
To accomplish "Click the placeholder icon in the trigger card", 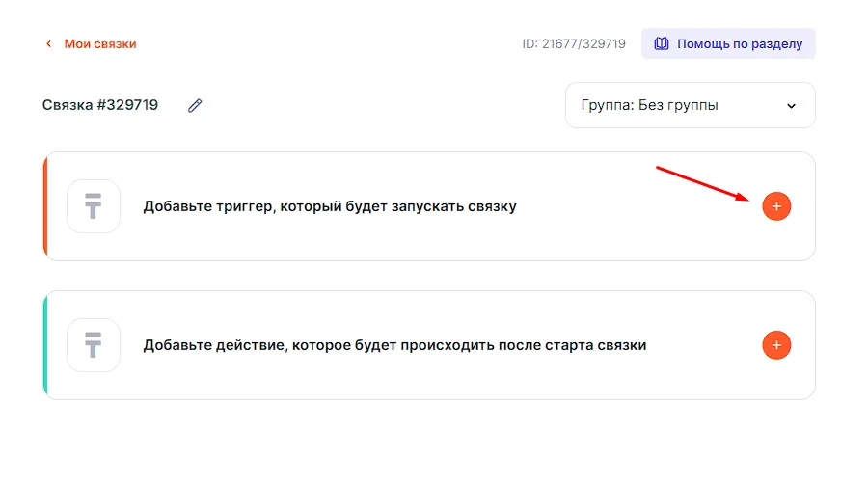I will tap(94, 206).
